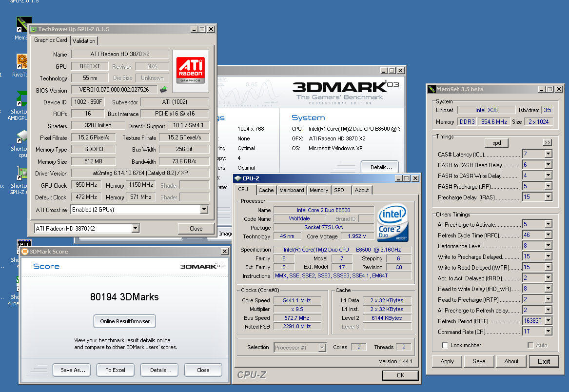569x392 pixels.
Task: Click the 3DMark Score title bar icon
Action: click(25, 252)
